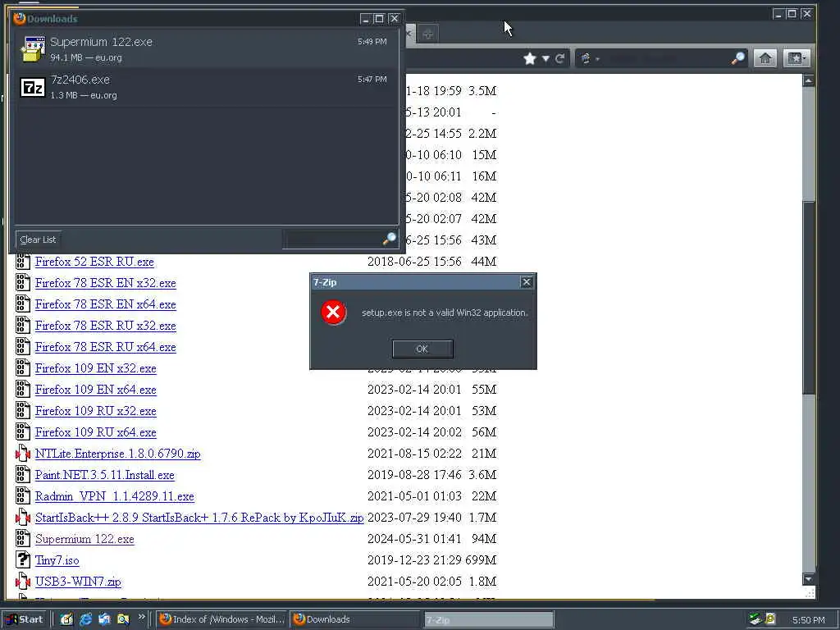Switch to Index of /Windows taskbar button
840x630 pixels.
tap(222, 619)
